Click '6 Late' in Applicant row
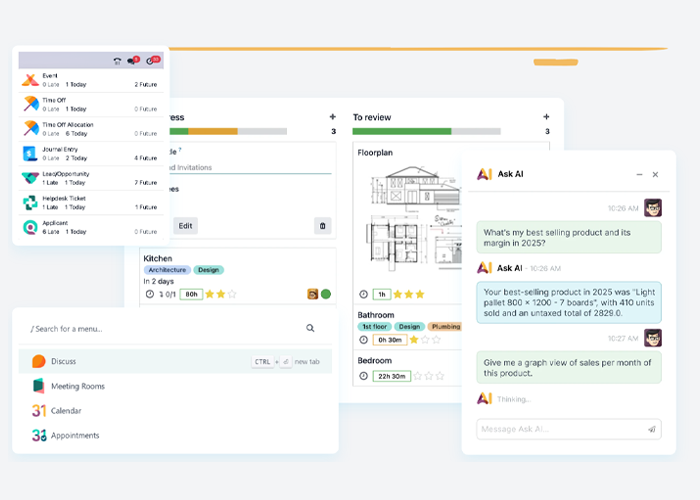The image size is (700, 500). point(50,232)
